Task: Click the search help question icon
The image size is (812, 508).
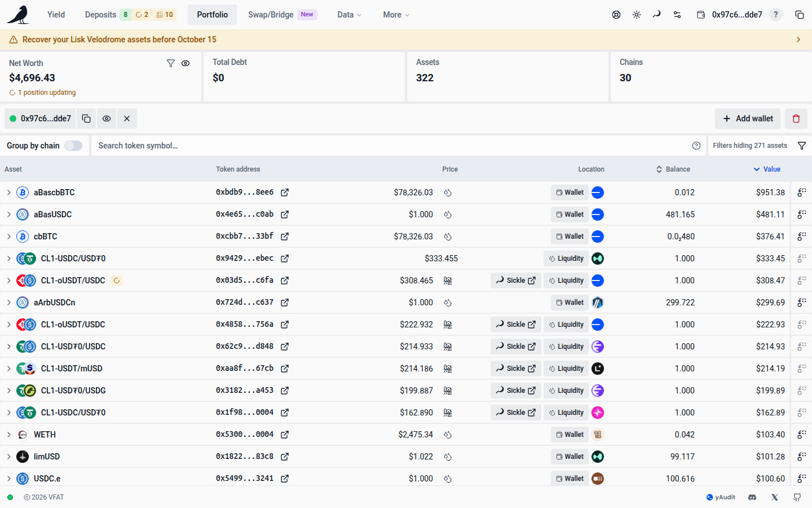Action: tap(696, 146)
